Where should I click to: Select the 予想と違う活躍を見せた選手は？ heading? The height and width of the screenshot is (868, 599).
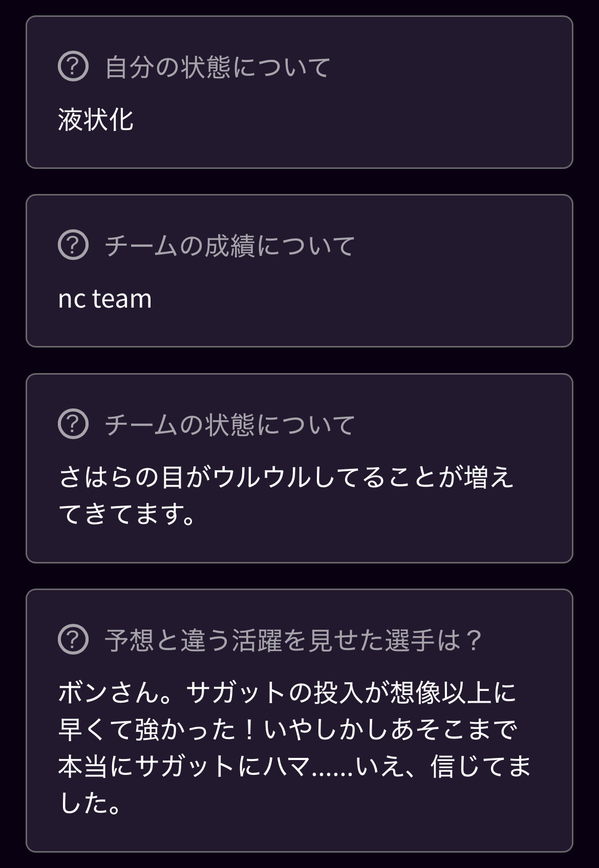coord(293,640)
